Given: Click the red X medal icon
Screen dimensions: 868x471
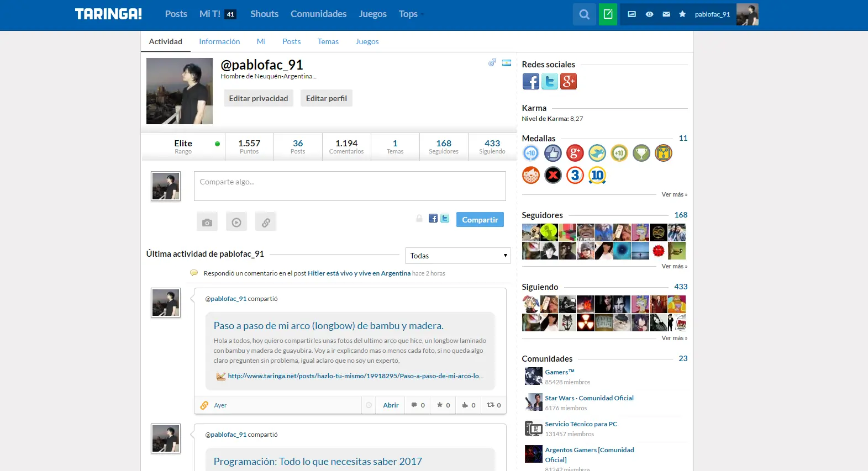Looking at the screenshot, I should pos(553,175).
